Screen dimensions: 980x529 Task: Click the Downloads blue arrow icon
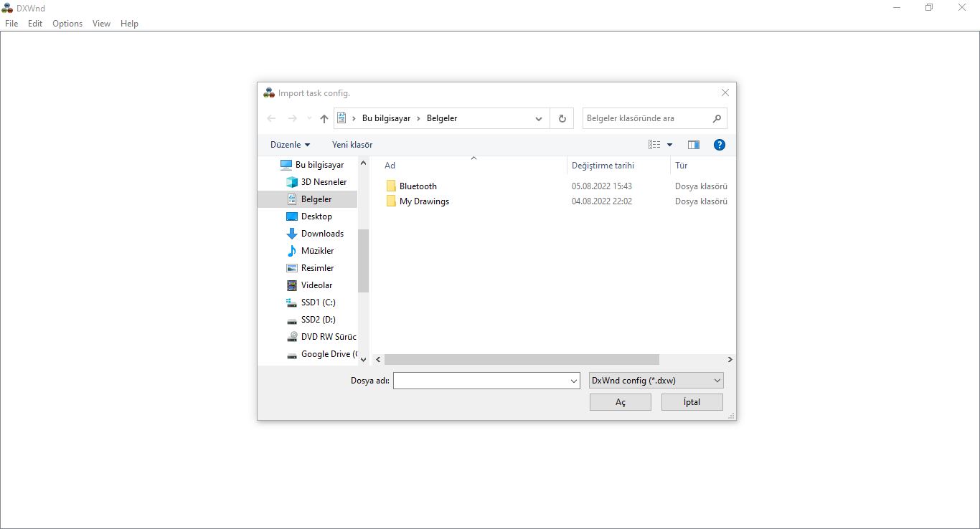(292, 234)
